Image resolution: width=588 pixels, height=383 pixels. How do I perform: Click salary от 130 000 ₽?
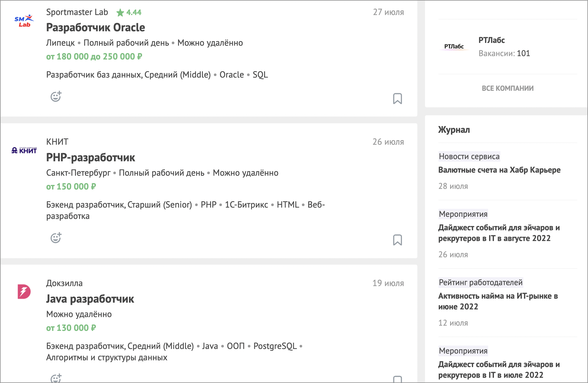point(71,328)
